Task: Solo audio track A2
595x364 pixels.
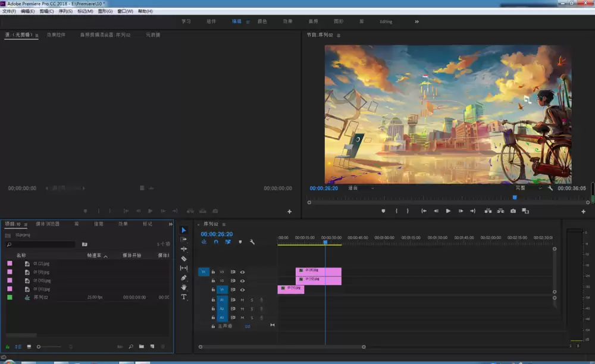Action: pyautogui.click(x=252, y=309)
